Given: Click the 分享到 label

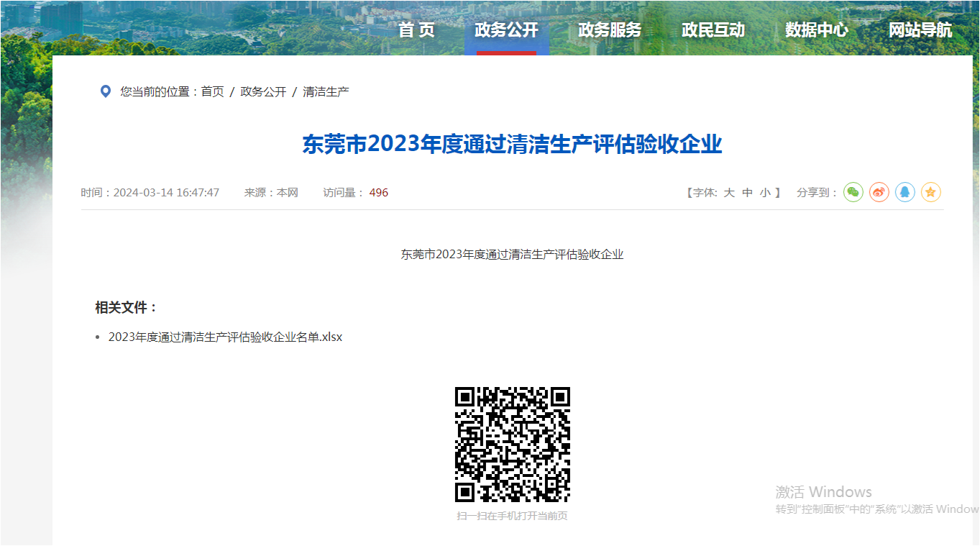Looking at the screenshot, I should click(818, 193).
